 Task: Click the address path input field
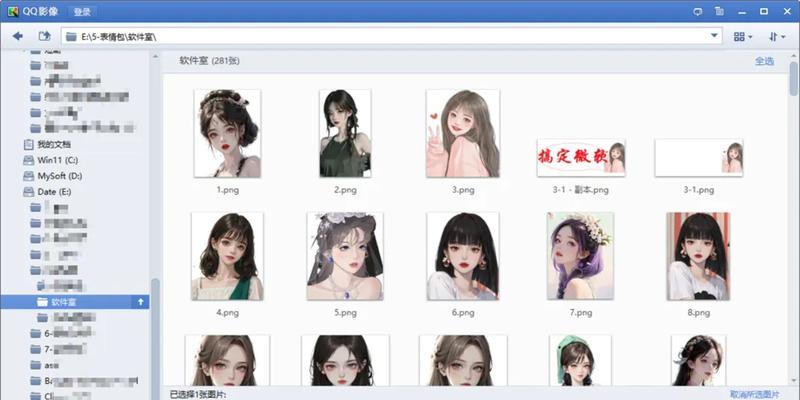click(x=392, y=36)
